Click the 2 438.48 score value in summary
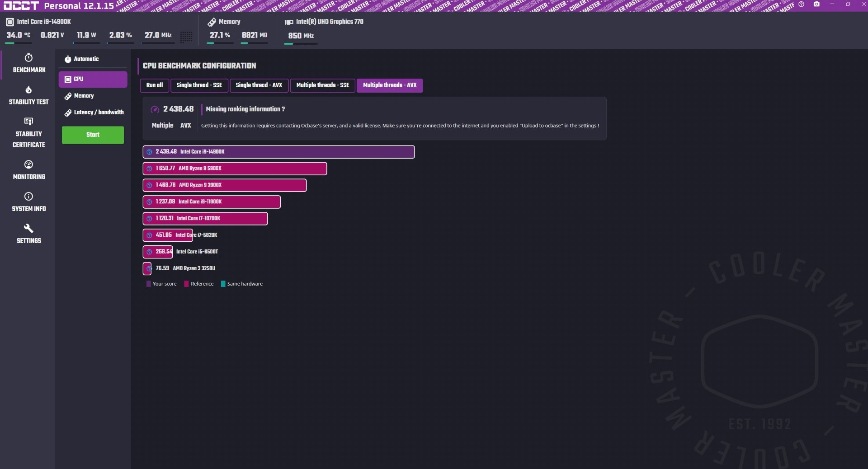The height and width of the screenshot is (469, 868). [x=179, y=109]
